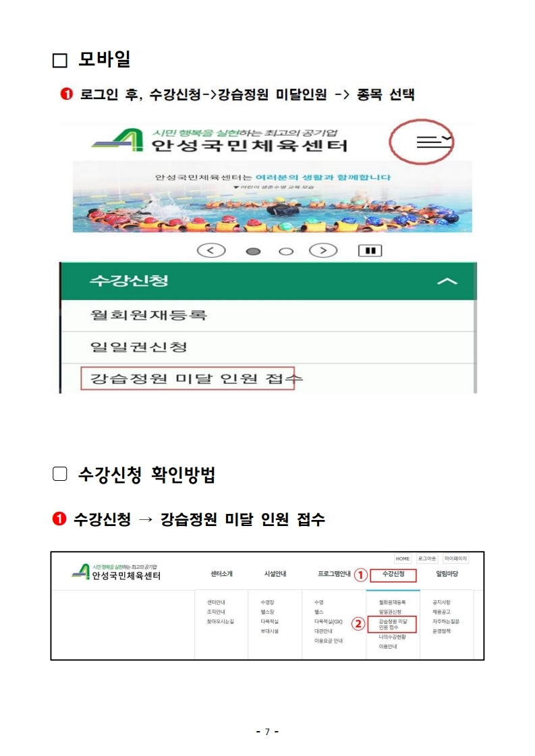Open the 수강신청 tab in desktop nav

click(393, 574)
